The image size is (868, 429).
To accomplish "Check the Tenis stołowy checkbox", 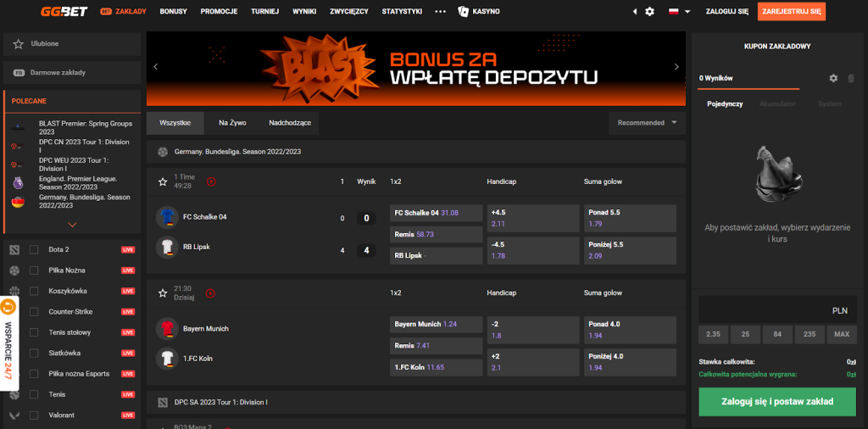I will pyautogui.click(x=34, y=332).
